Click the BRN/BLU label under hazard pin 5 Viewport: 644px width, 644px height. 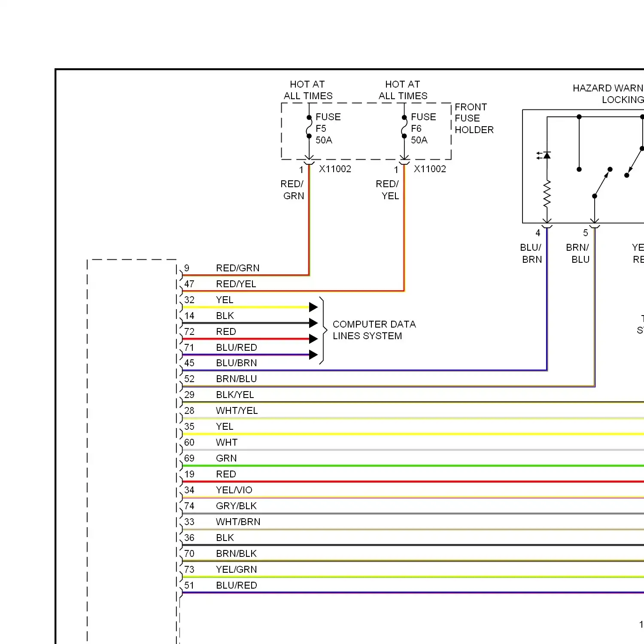[578, 253]
